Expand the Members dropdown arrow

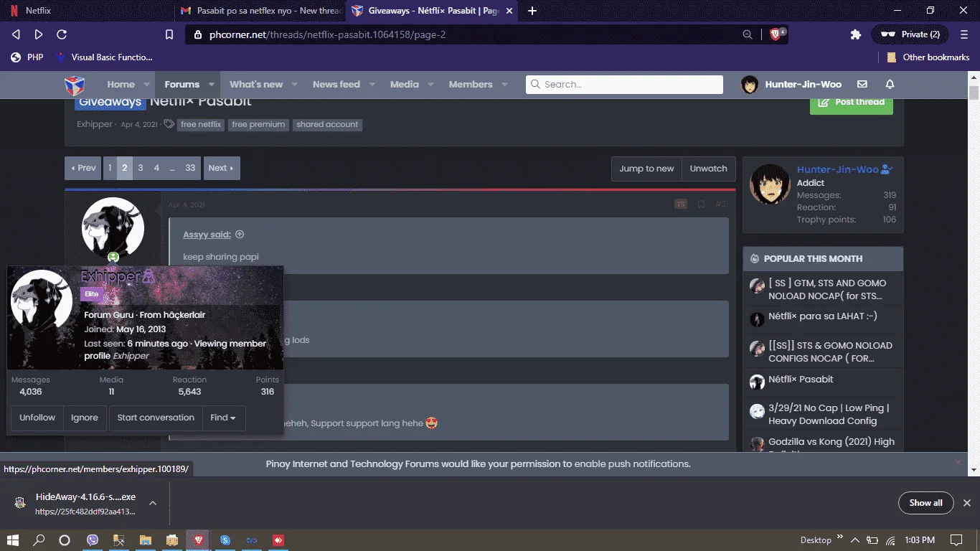point(504,85)
